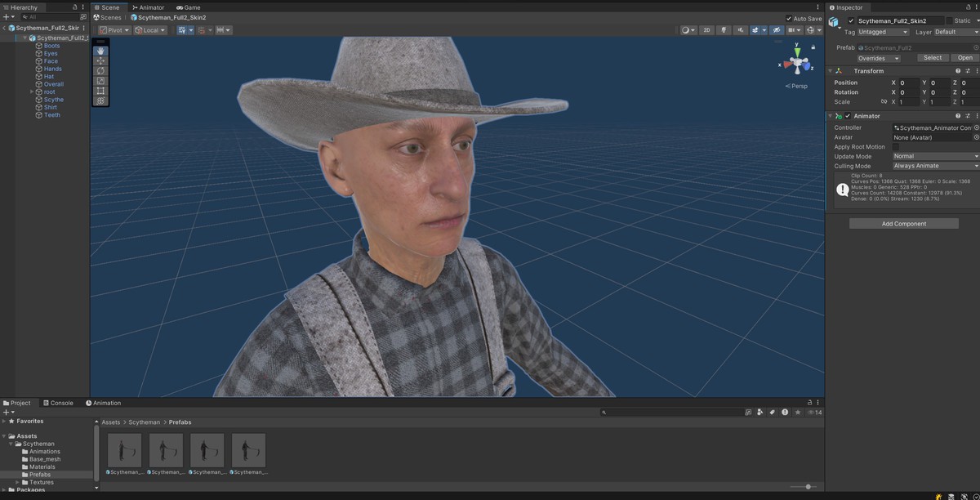Viewport: 980px width, 500px height.
Task: Open the Animation tab
Action: click(103, 403)
